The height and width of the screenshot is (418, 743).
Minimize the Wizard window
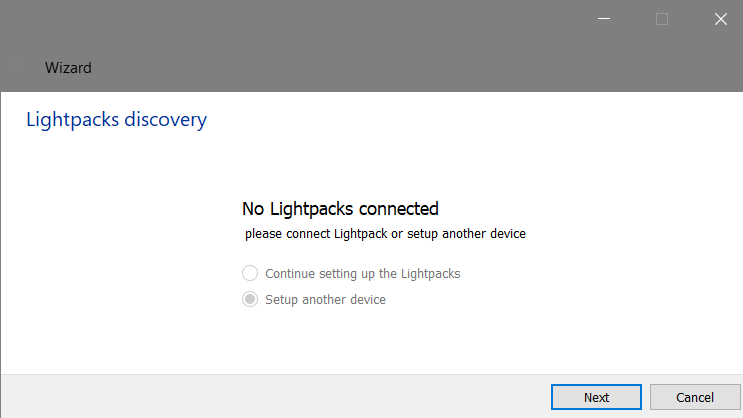[x=604, y=18]
